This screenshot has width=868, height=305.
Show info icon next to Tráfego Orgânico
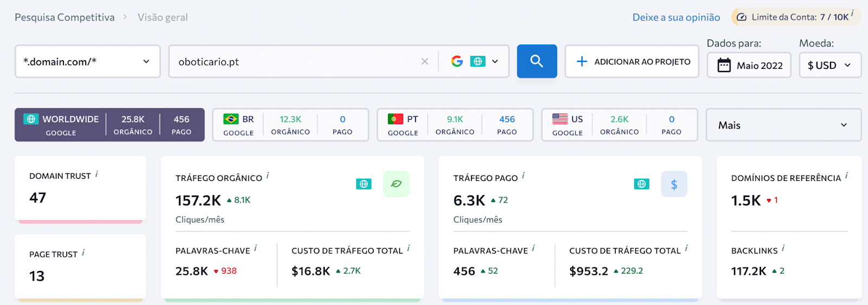267,176
